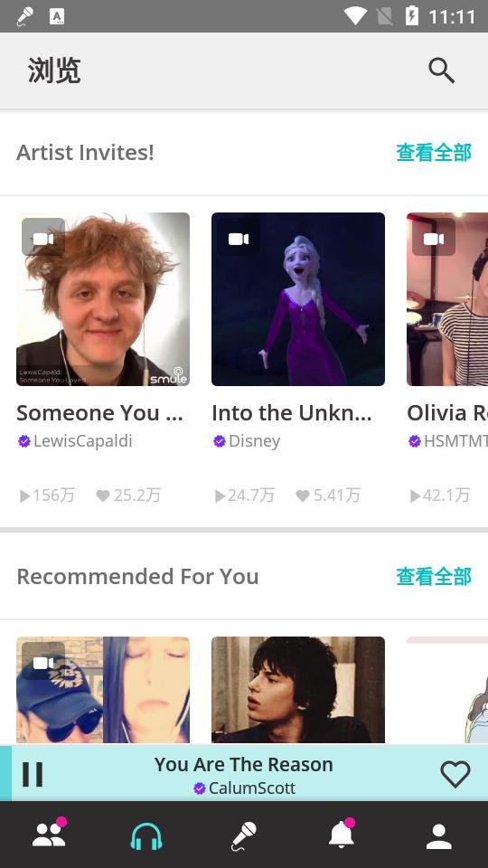Pause the You Are The Reason playback
This screenshot has width=488, height=868.
click(x=33, y=774)
